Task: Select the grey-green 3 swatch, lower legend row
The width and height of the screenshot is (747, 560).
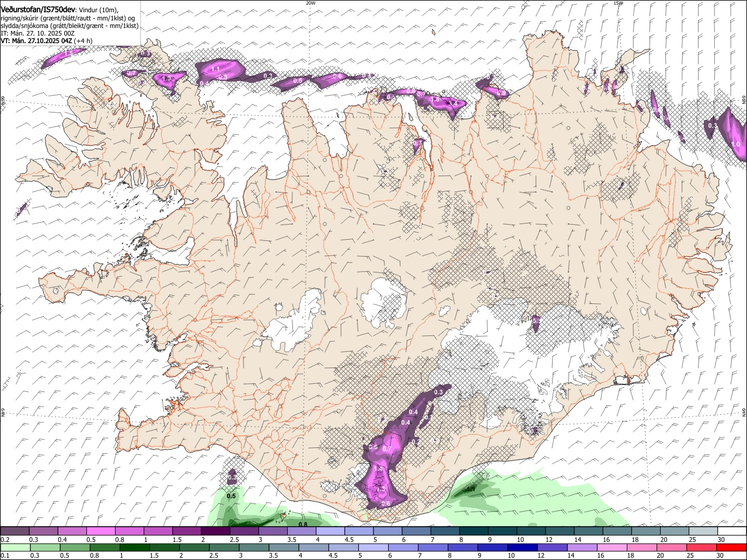Action: [x=254, y=548]
